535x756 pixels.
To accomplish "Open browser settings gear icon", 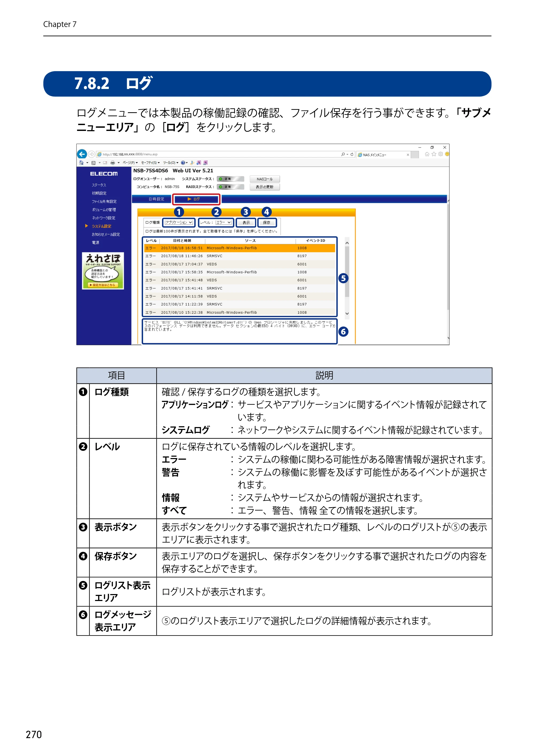I will coord(440,154).
